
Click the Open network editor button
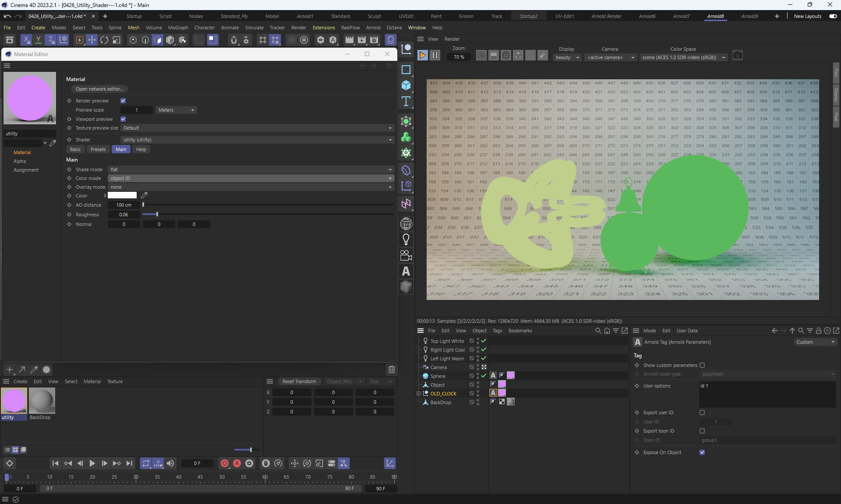99,89
